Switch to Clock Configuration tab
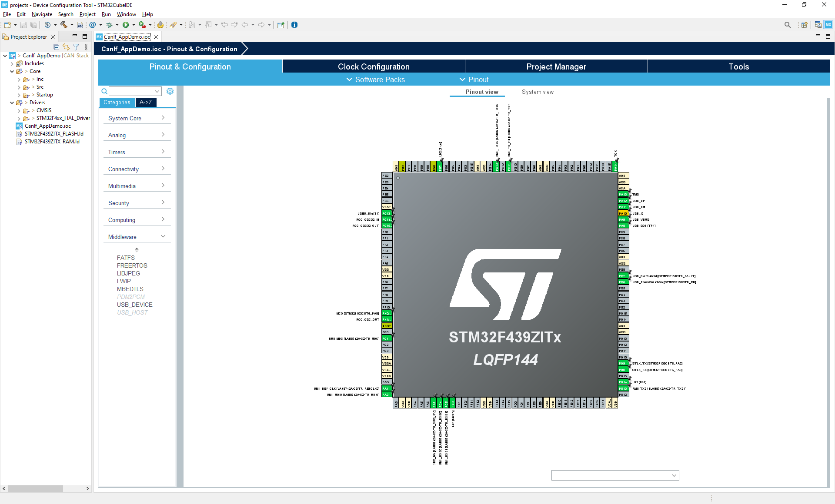 tap(374, 66)
